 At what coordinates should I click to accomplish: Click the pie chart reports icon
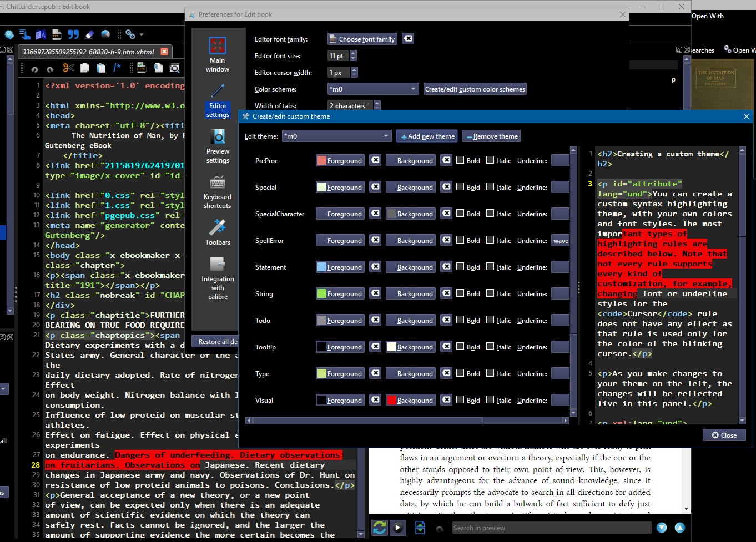(x=105, y=34)
